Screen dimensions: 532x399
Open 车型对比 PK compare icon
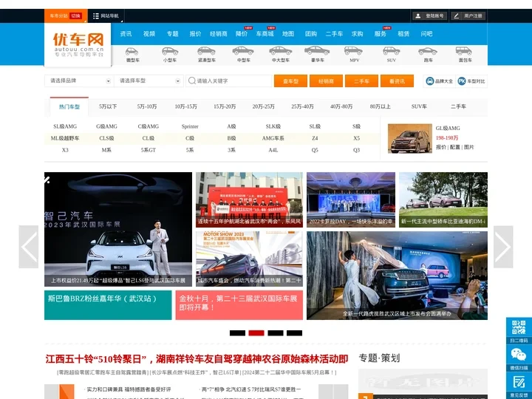pyautogui.click(x=461, y=81)
